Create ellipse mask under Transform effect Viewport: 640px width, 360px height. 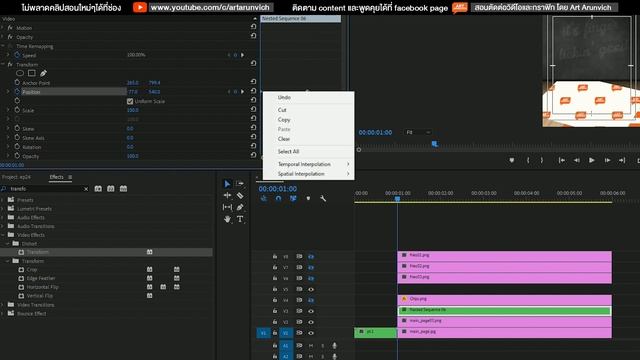point(20,73)
